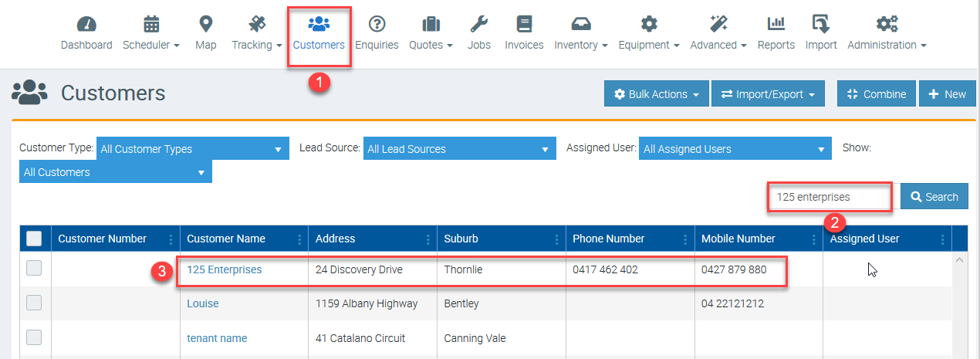Viewport: 980px width, 359px height.
Task: Toggle the select-all checkbox in header
Action: 34,239
